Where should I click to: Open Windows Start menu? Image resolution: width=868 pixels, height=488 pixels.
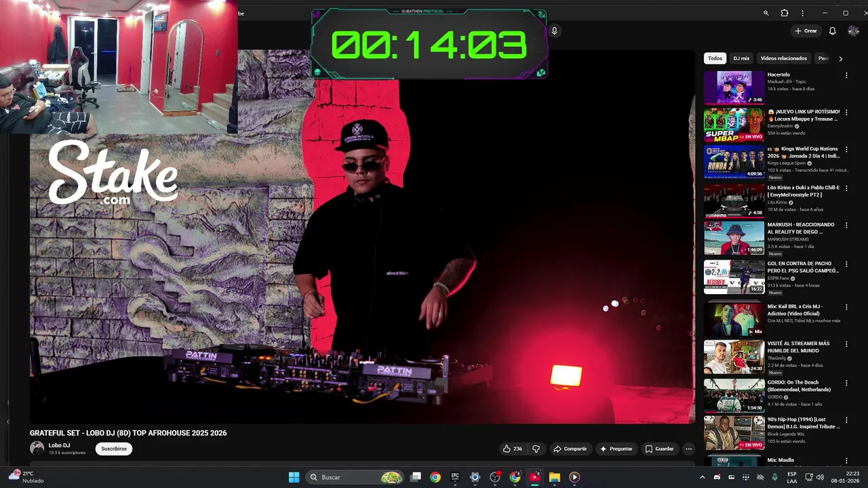294,477
